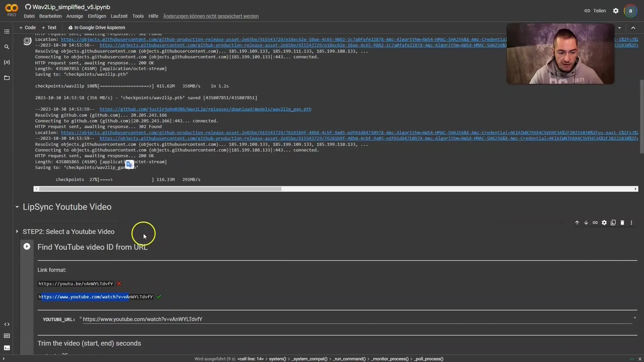Click Bearbeiten menu item
The width and height of the screenshot is (644, 362).
pyautogui.click(x=50, y=16)
